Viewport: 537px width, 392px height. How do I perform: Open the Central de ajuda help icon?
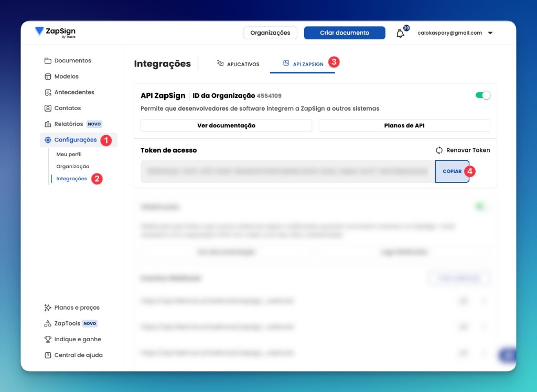click(x=48, y=355)
